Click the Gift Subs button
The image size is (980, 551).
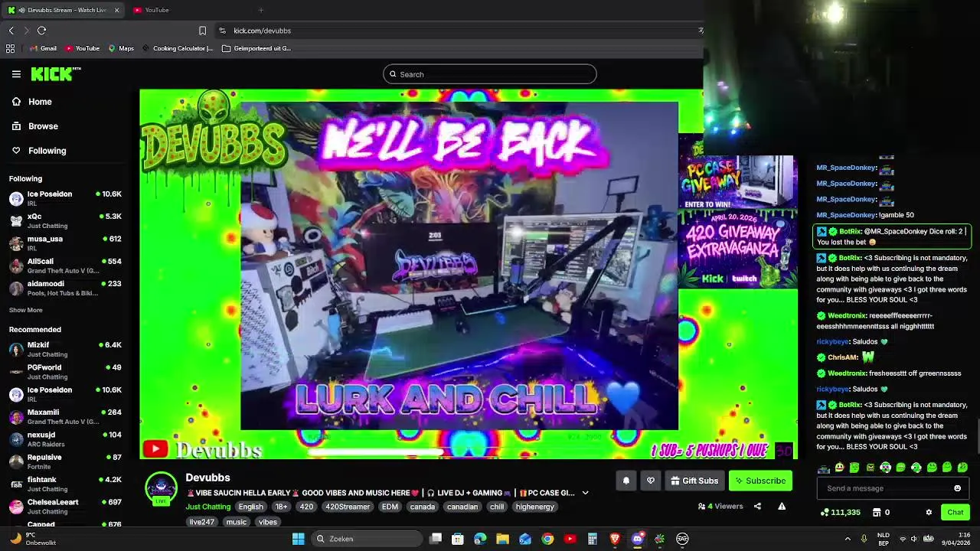pyautogui.click(x=694, y=481)
